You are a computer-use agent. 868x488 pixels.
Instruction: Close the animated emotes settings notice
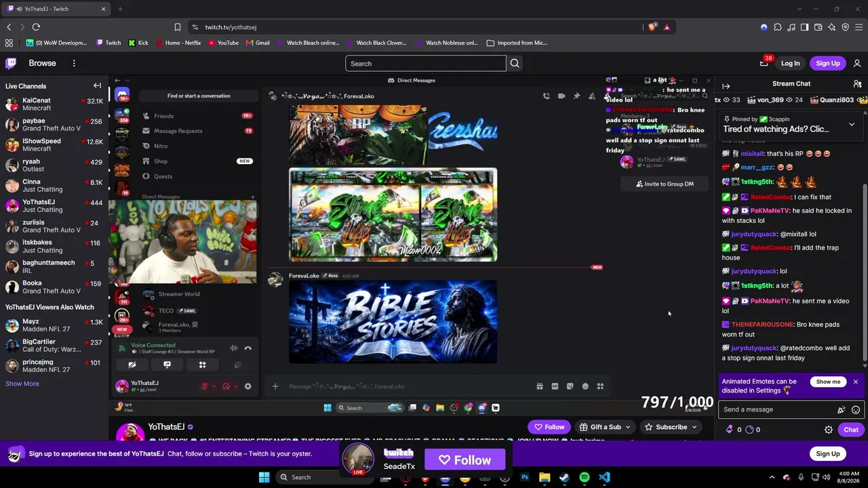tap(856, 382)
